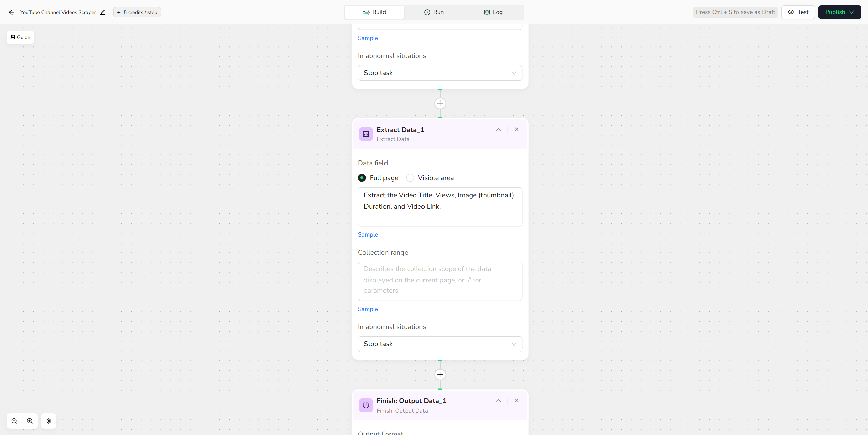Switch to the Run tab
This screenshot has width=868, height=435.
tap(434, 12)
